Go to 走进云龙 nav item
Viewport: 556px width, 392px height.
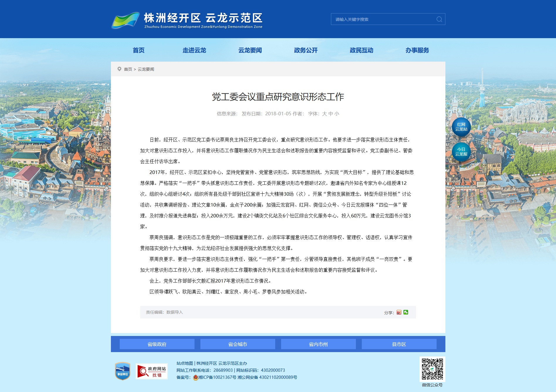click(x=194, y=50)
